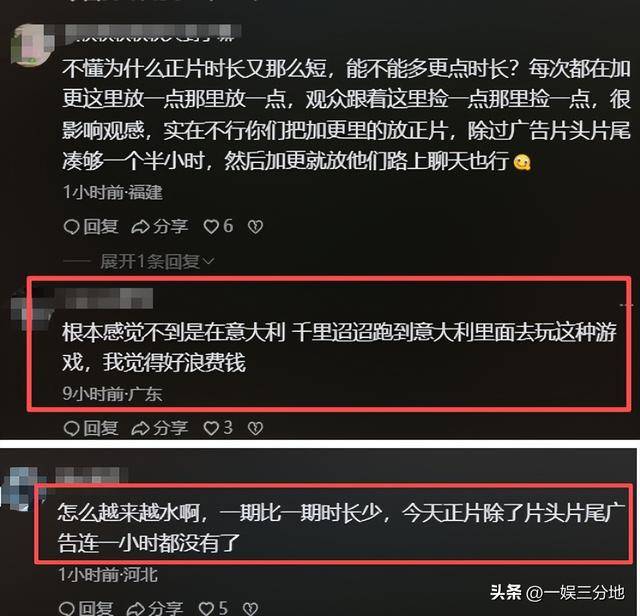This screenshot has width=640, height=616.
Task: Open the Hebei commenter's blurred avatar
Action: (22, 489)
